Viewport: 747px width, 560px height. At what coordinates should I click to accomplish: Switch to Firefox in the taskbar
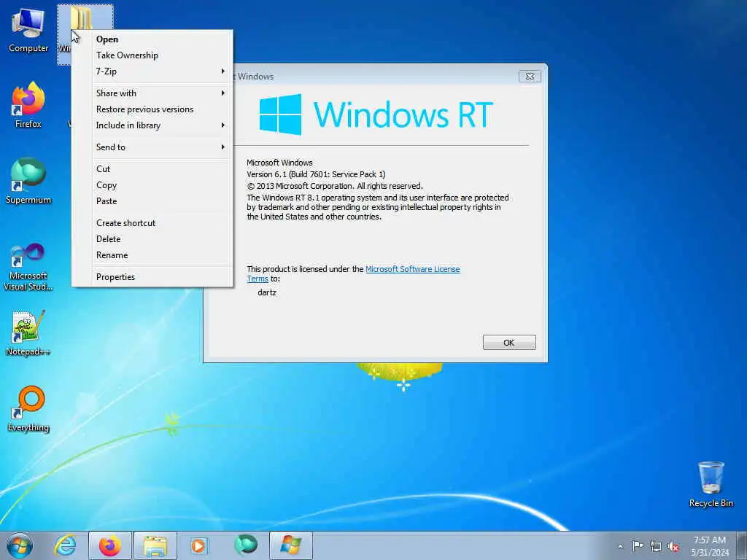(109, 545)
